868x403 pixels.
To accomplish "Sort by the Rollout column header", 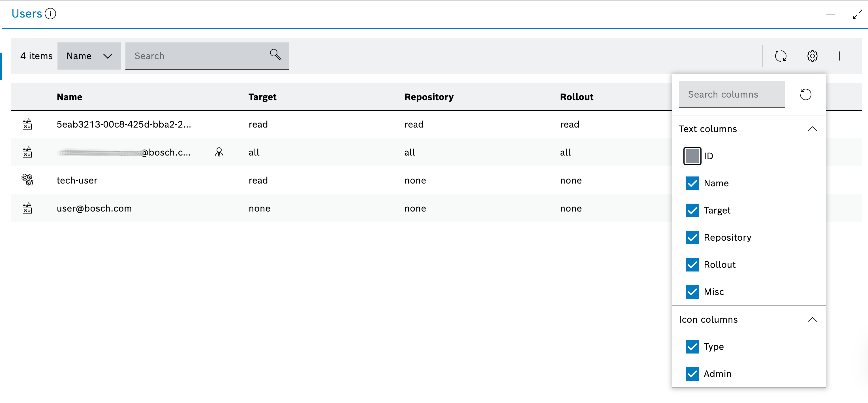I will (x=576, y=97).
